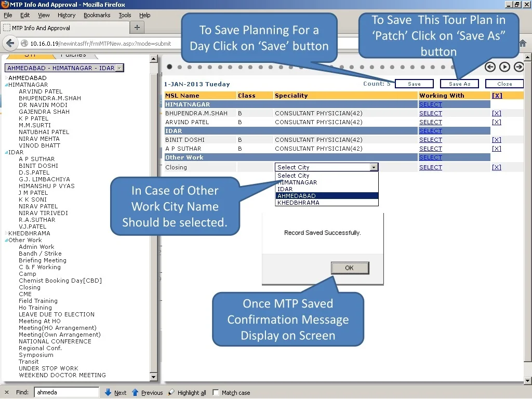Click the browser back arrow button

(10, 43)
